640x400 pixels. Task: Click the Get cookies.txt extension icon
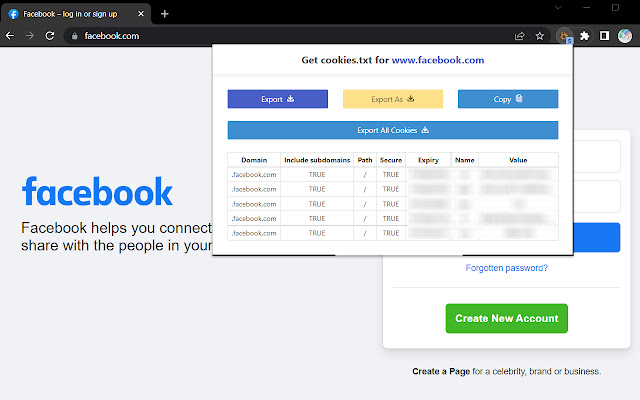pyautogui.click(x=565, y=36)
